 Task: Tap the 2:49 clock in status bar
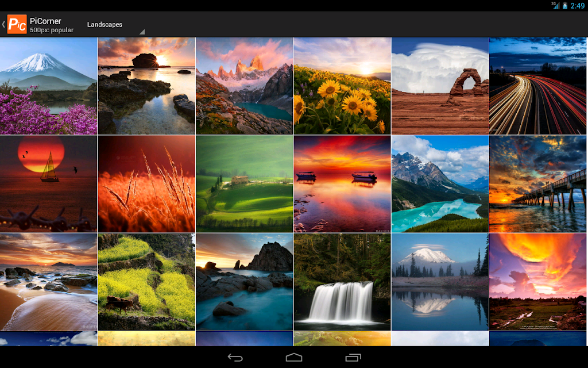click(x=578, y=6)
